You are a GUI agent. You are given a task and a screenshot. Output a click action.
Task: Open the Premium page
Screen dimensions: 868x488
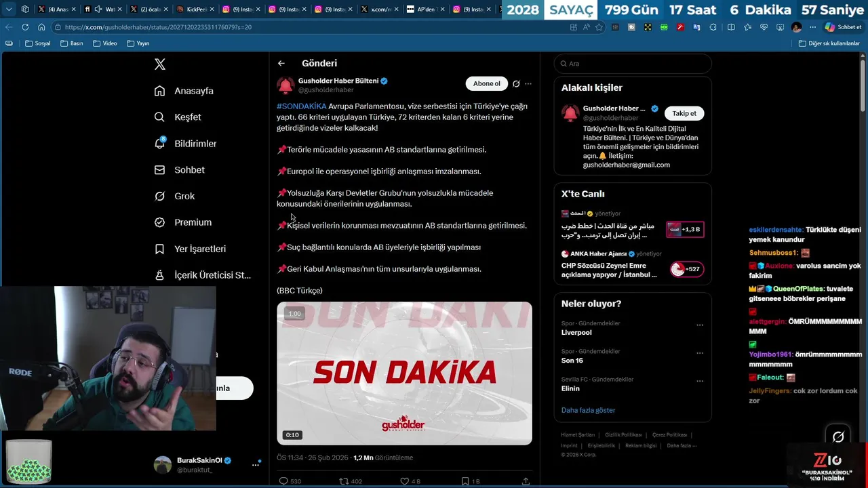tap(183, 222)
